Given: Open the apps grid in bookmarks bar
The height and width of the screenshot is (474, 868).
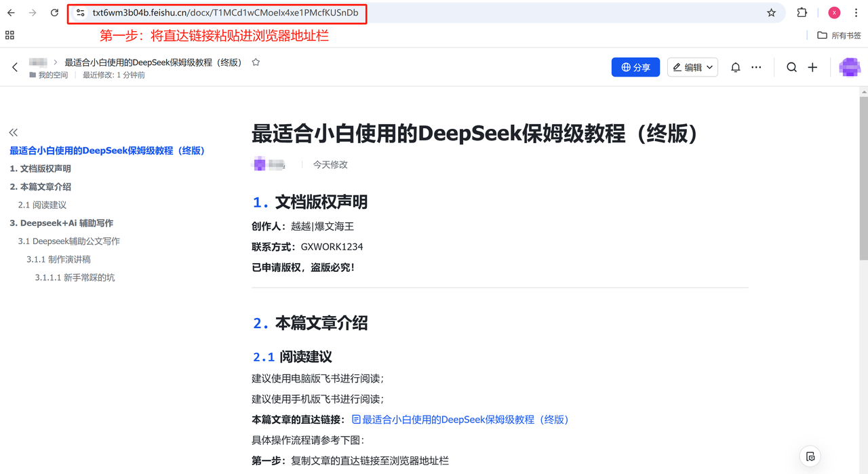Looking at the screenshot, I should (x=9, y=35).
